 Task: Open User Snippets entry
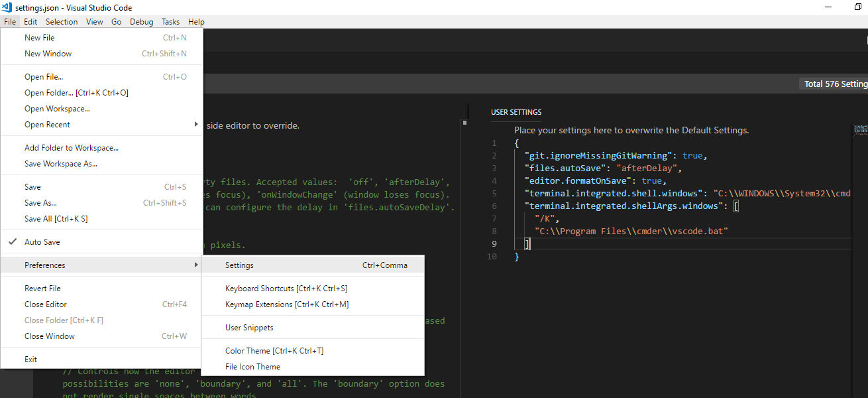coord(313,328)
